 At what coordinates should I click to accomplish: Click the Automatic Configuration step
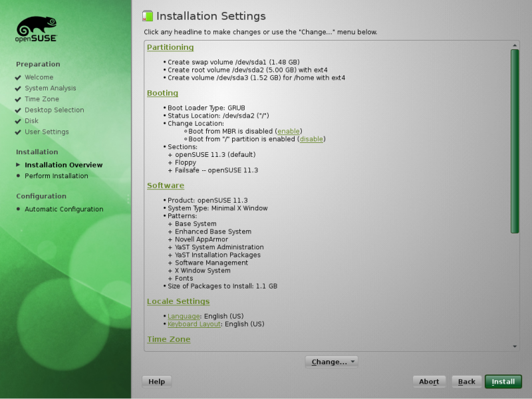64,209
